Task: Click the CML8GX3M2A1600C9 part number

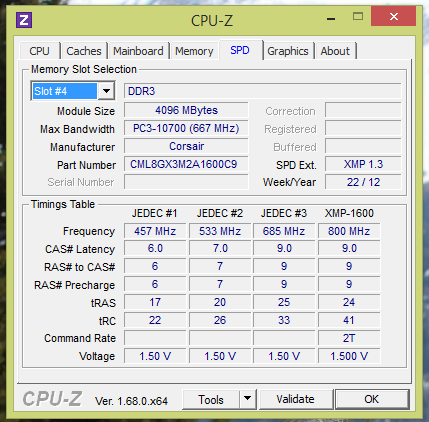Action: (186, 164)
